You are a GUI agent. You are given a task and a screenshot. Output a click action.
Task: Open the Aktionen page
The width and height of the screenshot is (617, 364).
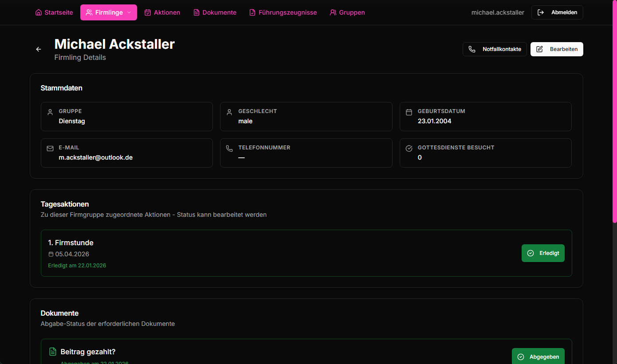(x=167, y=12)
